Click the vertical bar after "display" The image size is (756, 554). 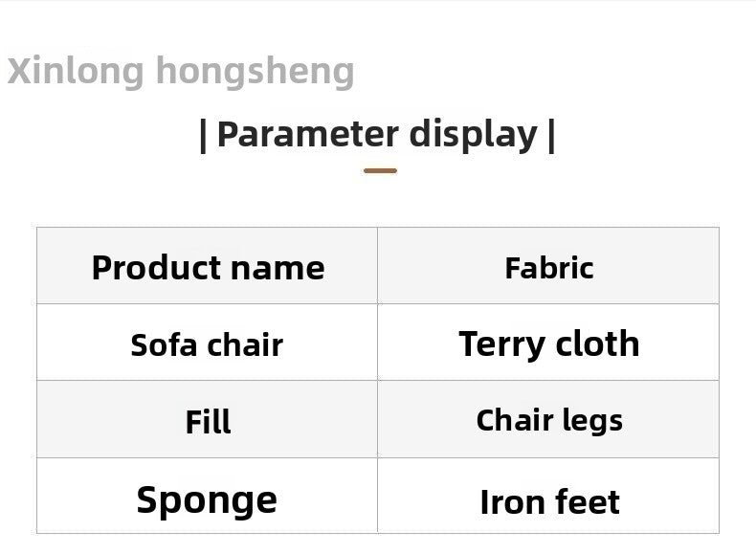[551, 135]
